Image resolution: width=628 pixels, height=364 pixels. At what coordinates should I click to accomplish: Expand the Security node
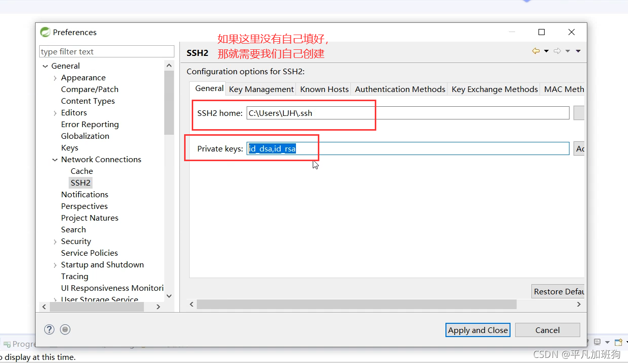pos(55,241)
